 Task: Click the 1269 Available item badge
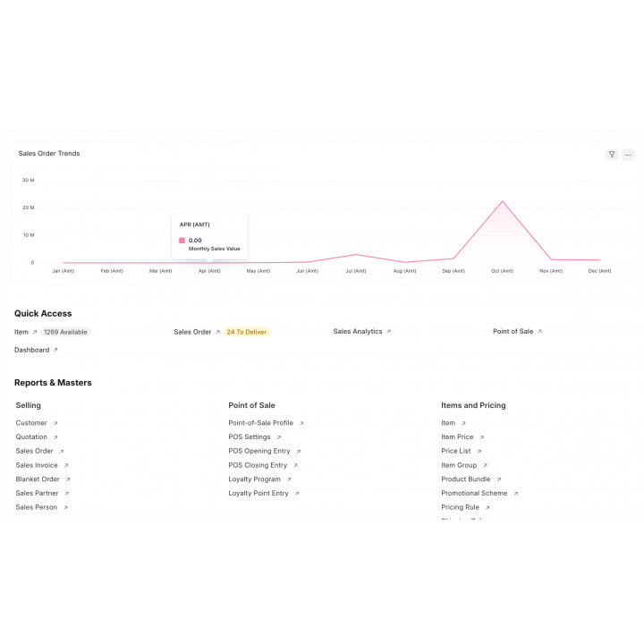(x=65, y=332)
